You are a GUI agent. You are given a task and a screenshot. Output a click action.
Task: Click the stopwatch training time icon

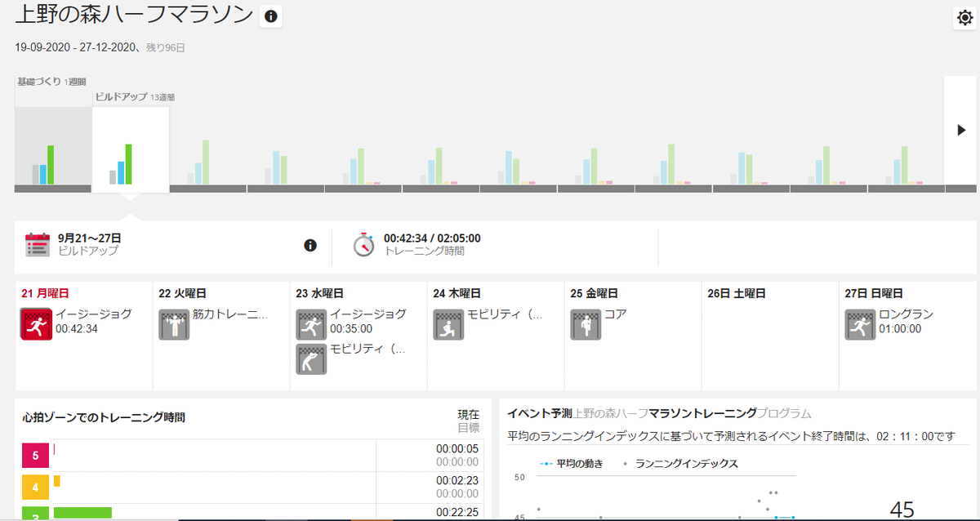[x=363, y=245]
